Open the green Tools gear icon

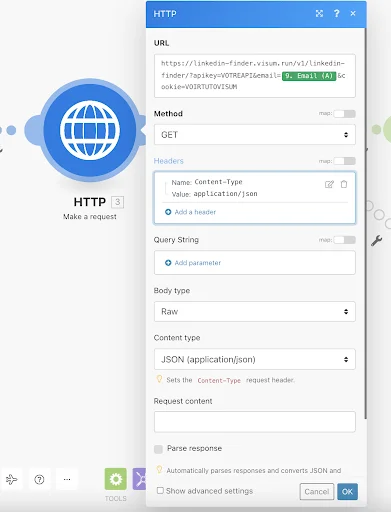tap(116, 479)
